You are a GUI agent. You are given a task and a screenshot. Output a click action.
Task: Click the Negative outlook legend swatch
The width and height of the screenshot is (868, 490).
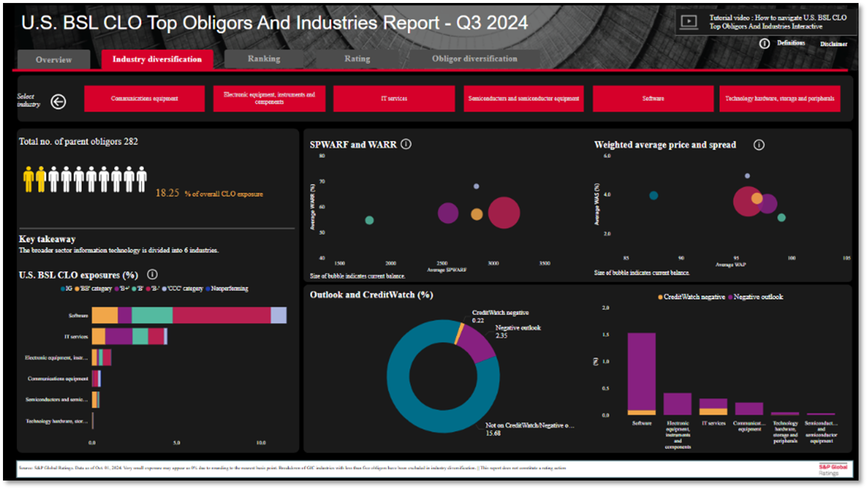pos(731,297)
